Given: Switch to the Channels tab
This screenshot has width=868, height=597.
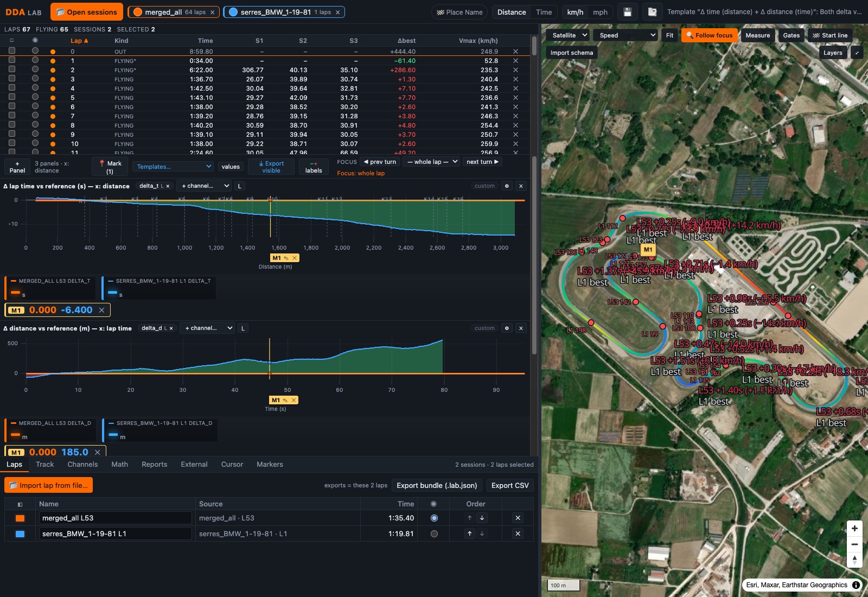Looking at the screenshot, I should (x=82, y=465).
